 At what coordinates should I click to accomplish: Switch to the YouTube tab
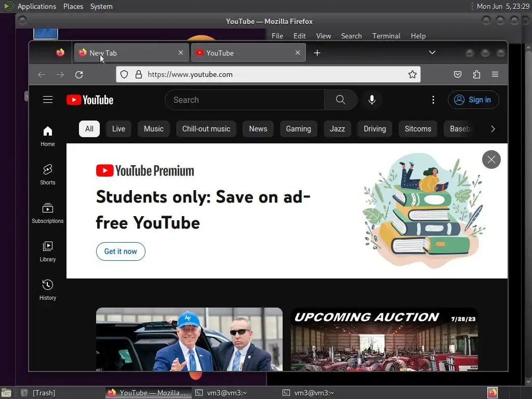click(x=248, y=52)
